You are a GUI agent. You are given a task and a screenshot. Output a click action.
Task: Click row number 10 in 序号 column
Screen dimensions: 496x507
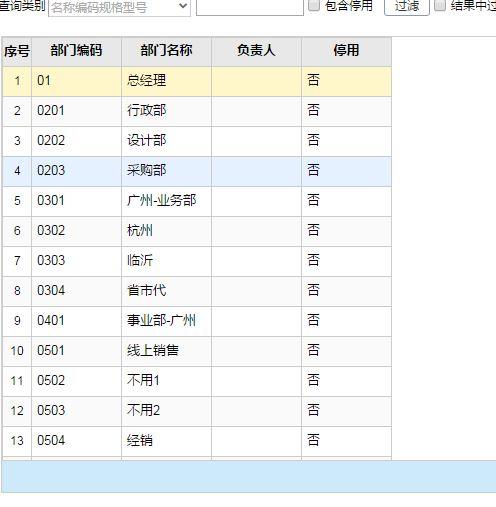click(x=17, y=351)
